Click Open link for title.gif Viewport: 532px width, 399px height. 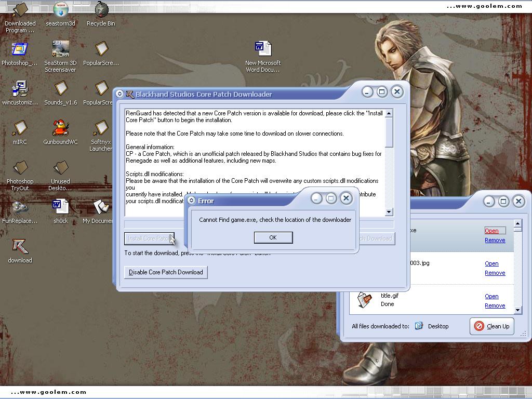coord(491,296)
